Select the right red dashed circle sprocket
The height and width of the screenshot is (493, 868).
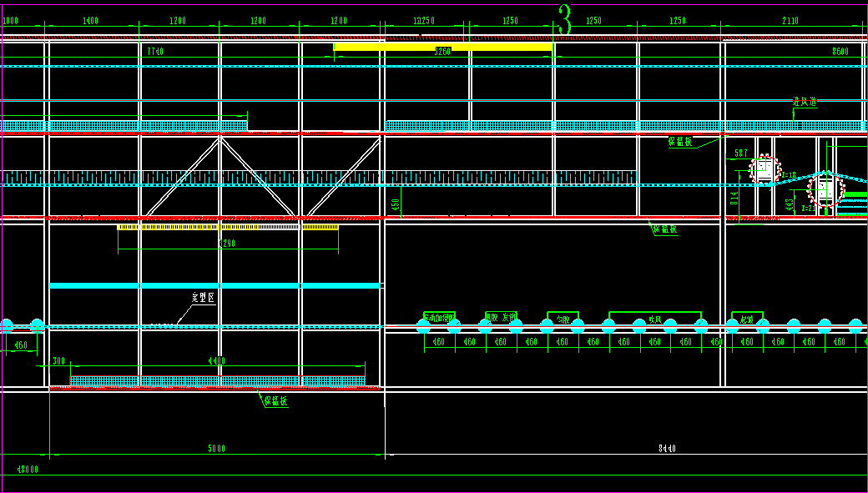coord(825,191)
